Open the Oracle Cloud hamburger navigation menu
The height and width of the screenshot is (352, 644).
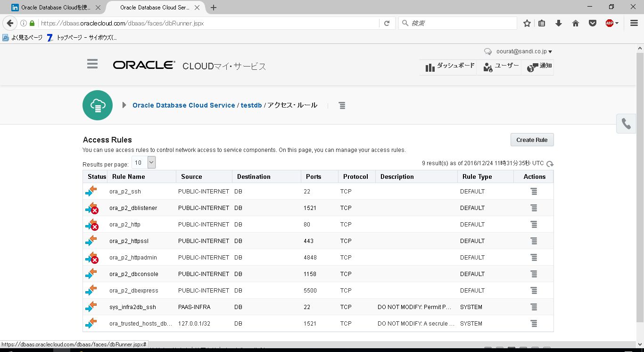[x=92, y=64]
